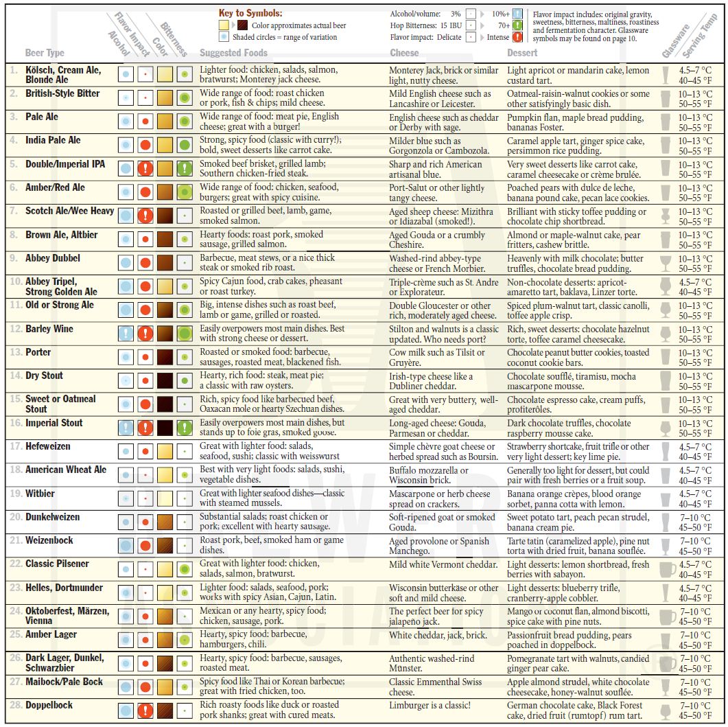Click Imperial Stout's red flavor impact symbol
The image size is (728, 727).
[145, 428]
